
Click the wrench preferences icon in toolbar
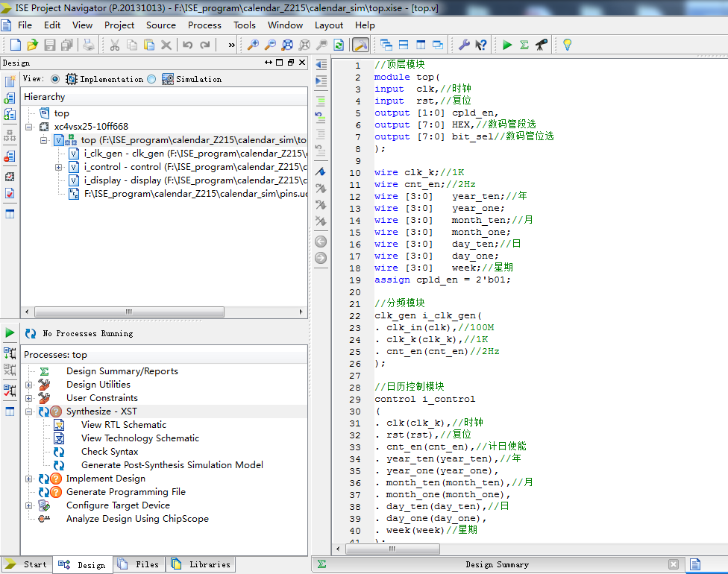point(464,45)
